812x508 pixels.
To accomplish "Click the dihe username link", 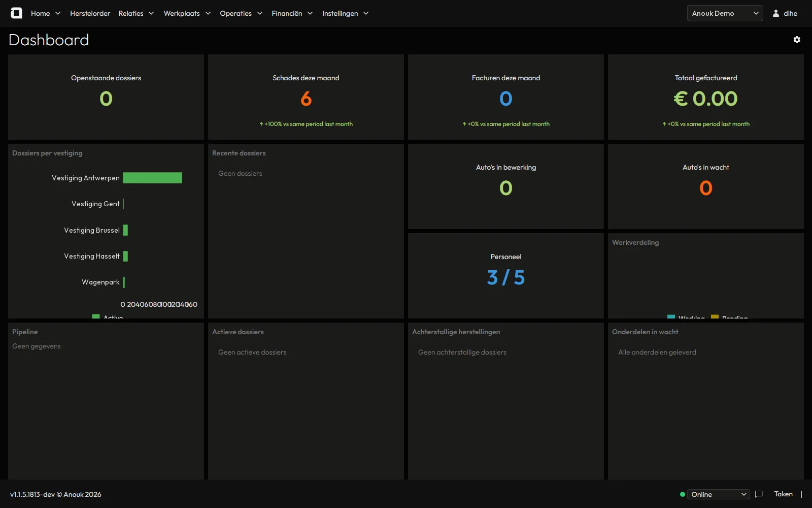I will click(x=790, y=13).
